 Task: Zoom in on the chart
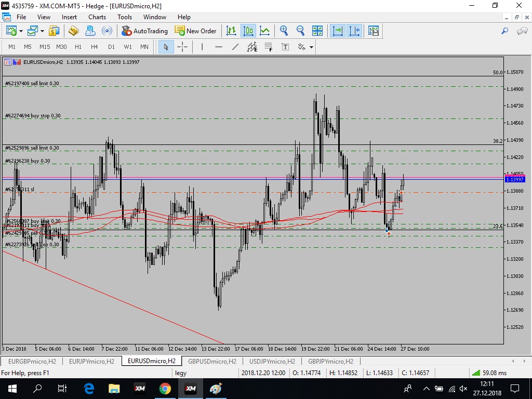tap(284, 31)
